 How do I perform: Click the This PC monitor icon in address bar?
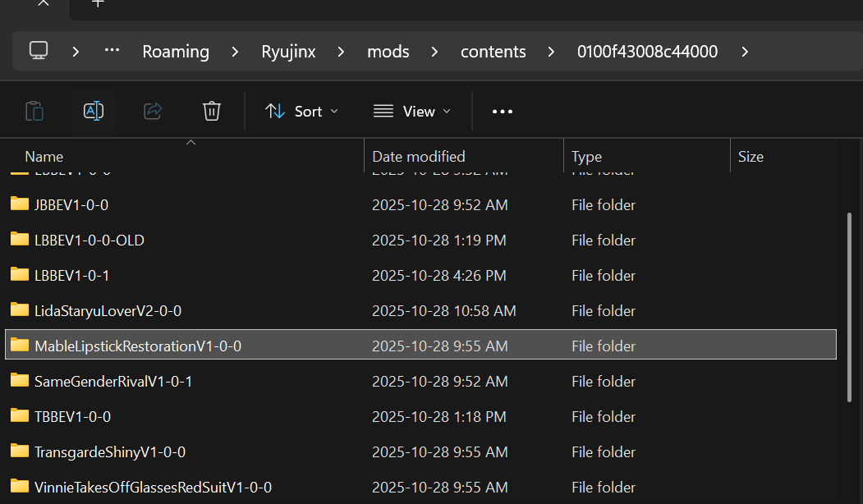(39, 51)
